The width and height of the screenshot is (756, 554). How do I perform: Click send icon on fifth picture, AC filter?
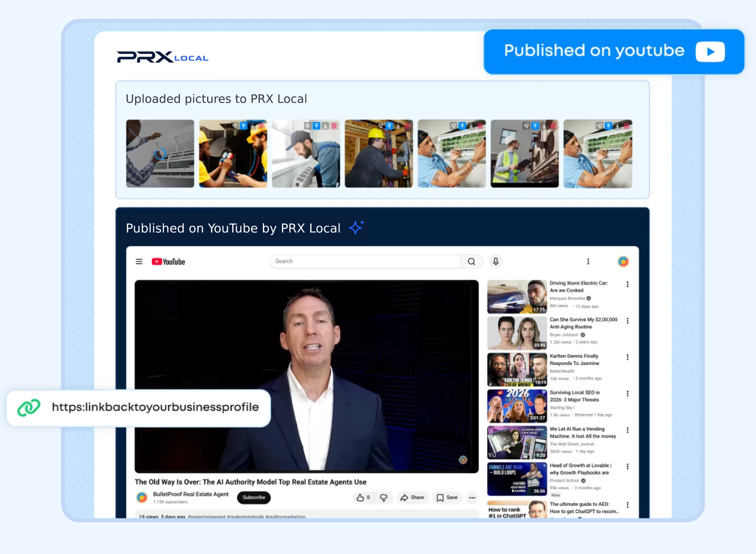(453, 126)
